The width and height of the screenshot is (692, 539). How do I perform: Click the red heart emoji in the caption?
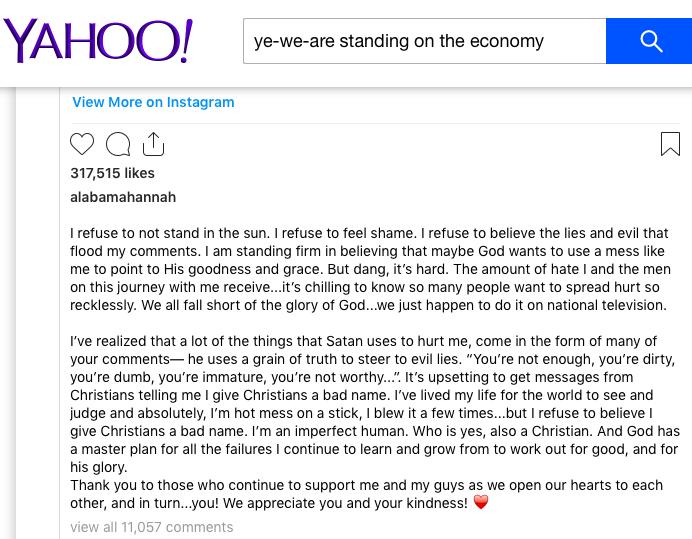[481, 502]
